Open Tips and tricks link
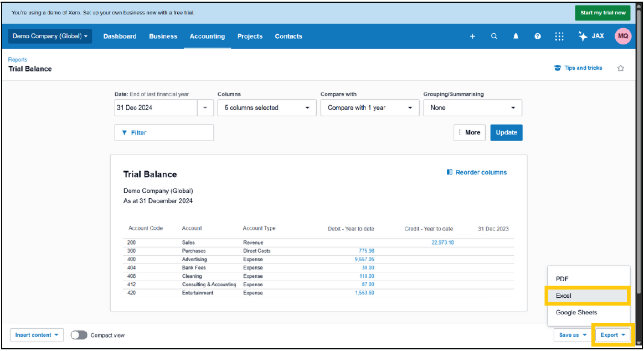 583,68
